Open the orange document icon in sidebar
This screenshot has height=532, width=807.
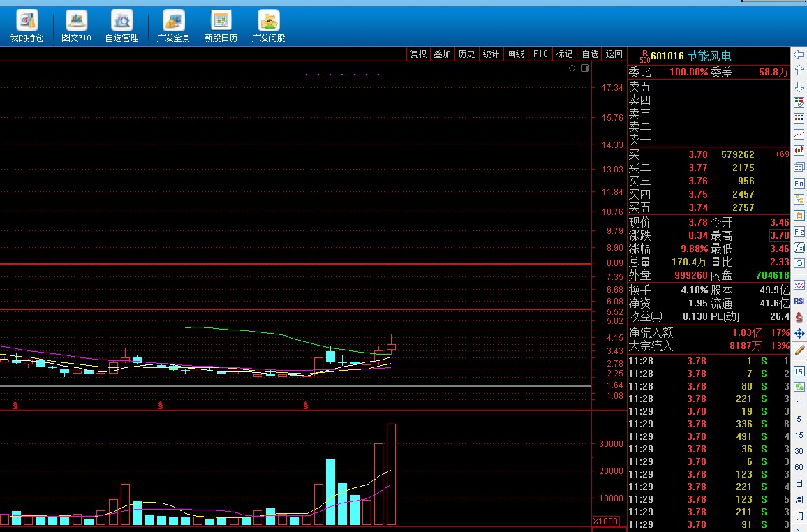coord(799,215)
